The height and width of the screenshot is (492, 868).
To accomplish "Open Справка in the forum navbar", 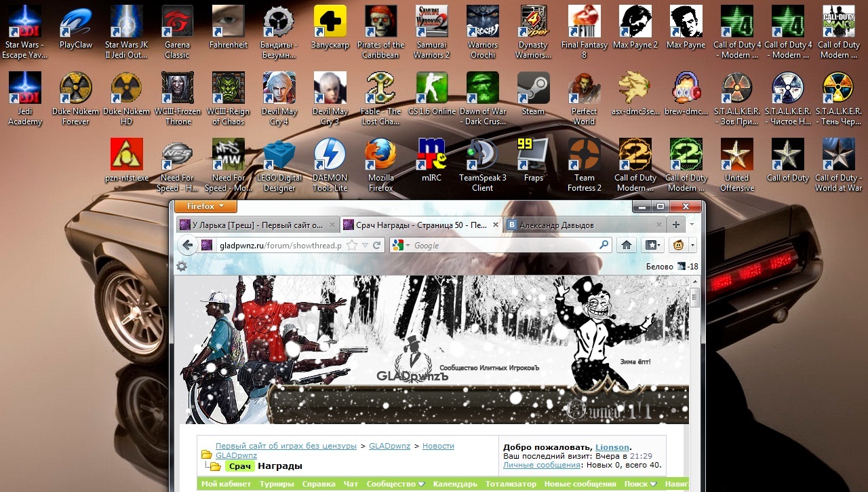I will click(319, 484).
